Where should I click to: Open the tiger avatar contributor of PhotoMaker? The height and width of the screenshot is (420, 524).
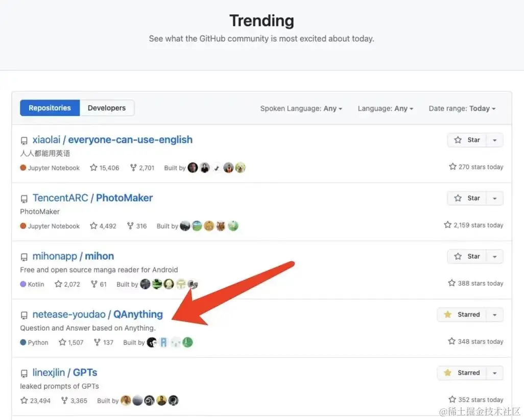[221, 226]
